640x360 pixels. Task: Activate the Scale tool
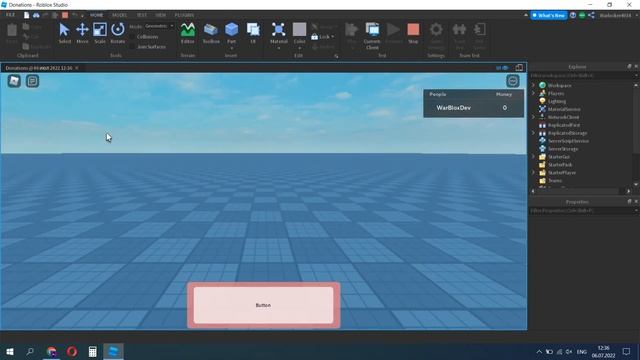coord(100,33)
